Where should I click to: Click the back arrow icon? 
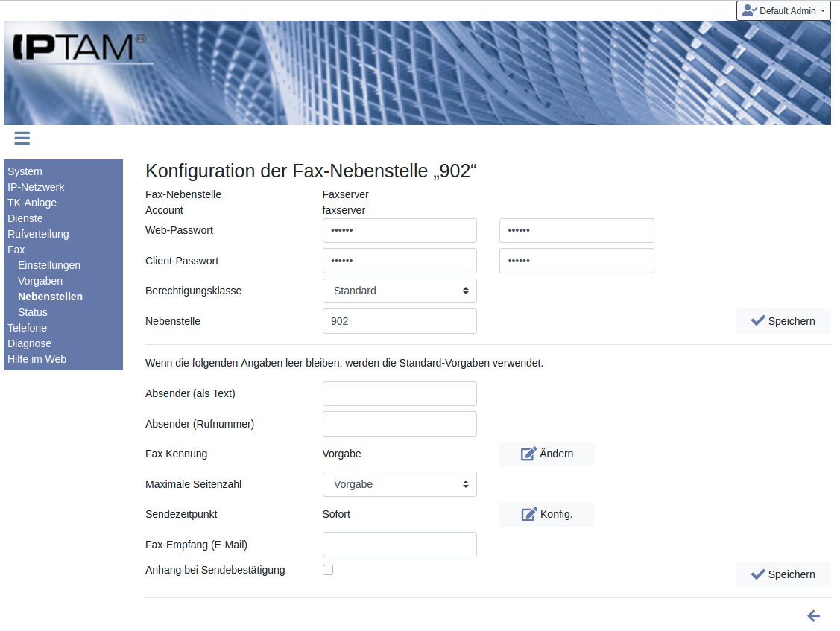pos(813,615)
